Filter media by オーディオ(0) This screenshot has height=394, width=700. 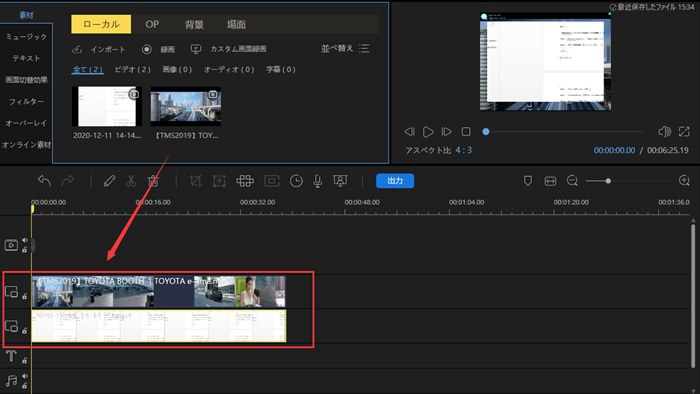point(229,70)
